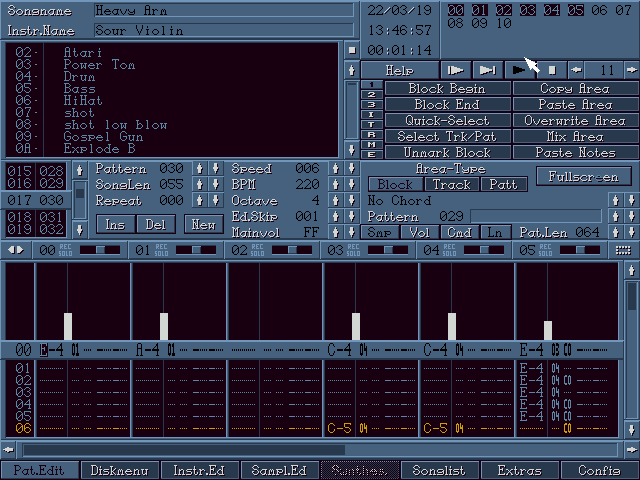
Task: Toggle the Smp edit button
Action: pyautogui.click(x=380, y=232)
